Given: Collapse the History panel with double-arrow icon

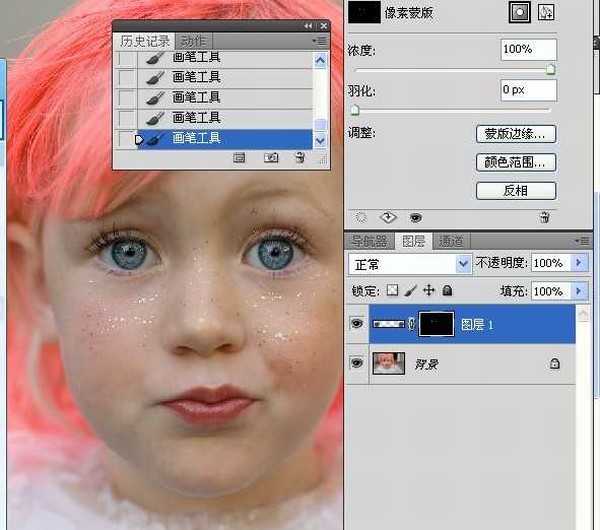Looking at the screenshot, I should pos(308,26).
